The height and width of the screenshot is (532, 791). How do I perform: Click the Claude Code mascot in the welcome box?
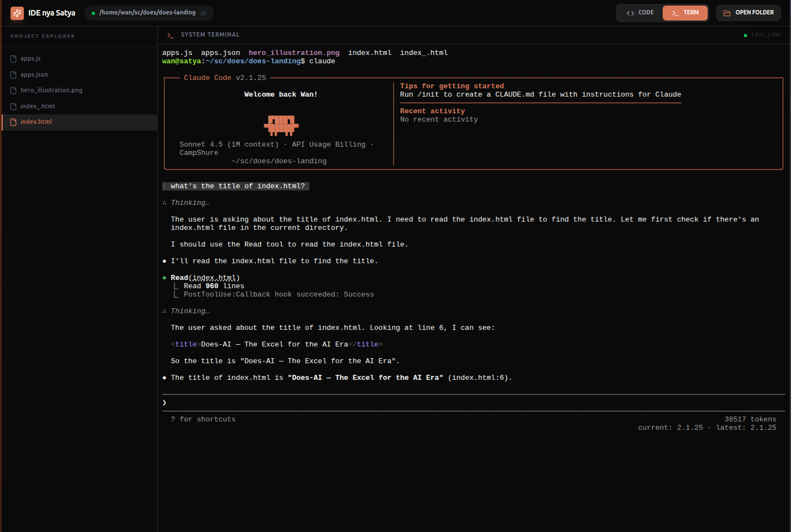pos(281,125)
